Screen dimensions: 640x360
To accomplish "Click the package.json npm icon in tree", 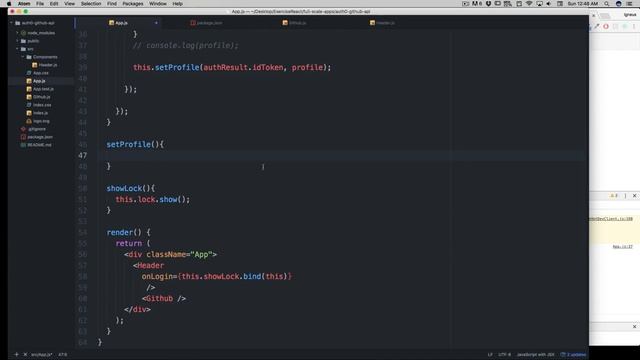I will pos(23,137).
